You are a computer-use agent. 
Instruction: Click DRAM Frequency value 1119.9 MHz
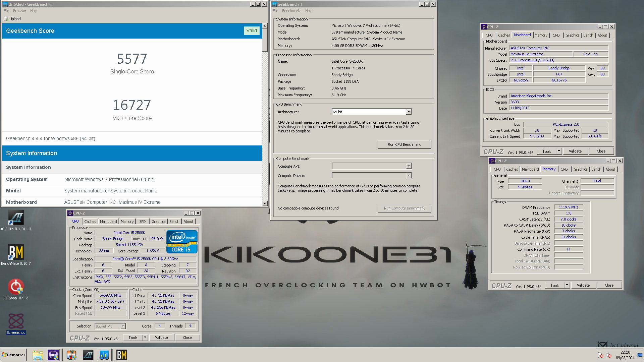coord(569,207)
